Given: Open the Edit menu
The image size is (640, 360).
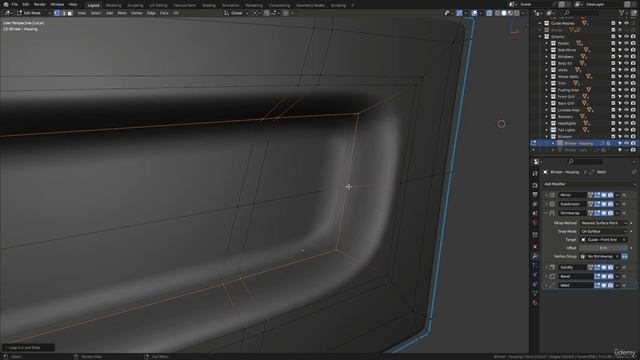Looking at the screenshot, I should click(x=26, y=4).
